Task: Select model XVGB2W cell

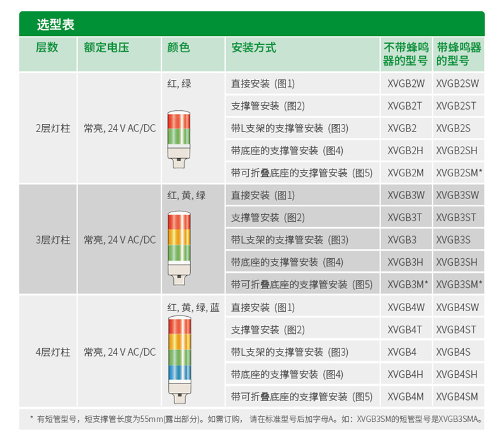Action: tap(406, 84)
